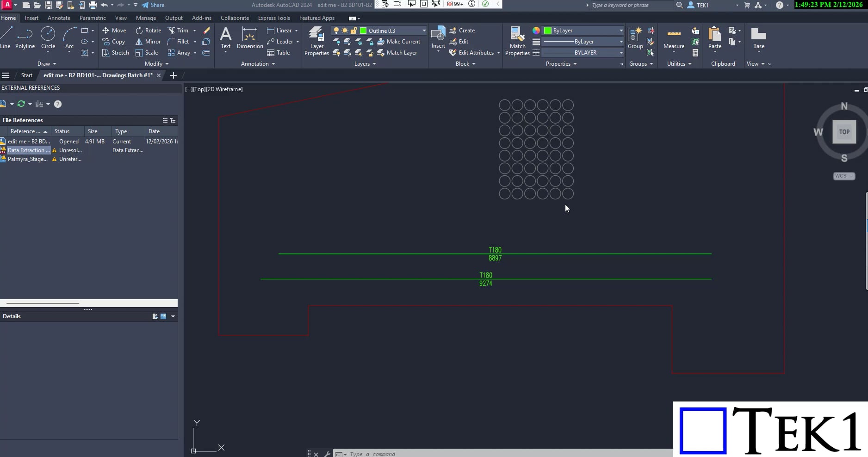
Task: Click the Text annotation tool
Action: [225, 38]
